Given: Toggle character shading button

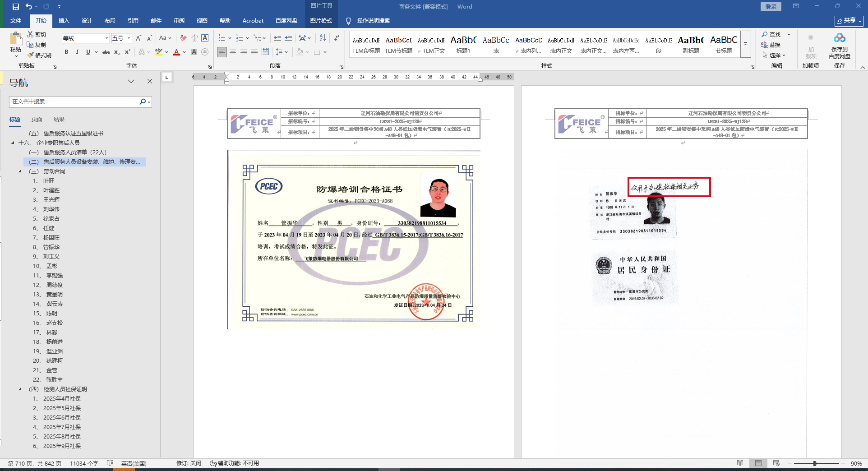Looking at the screenshot, I should (194, 52).
